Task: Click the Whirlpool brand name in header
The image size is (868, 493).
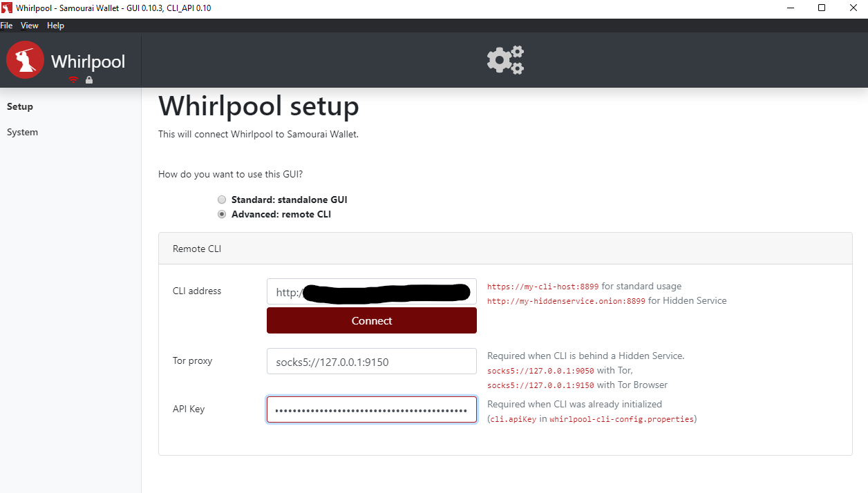Action: tap(88, 61)
